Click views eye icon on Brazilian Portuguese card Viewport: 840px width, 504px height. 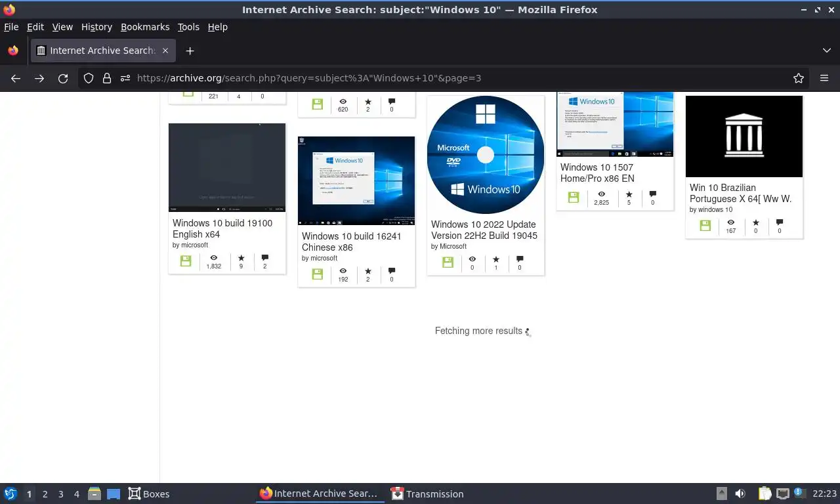coord(730,222)
